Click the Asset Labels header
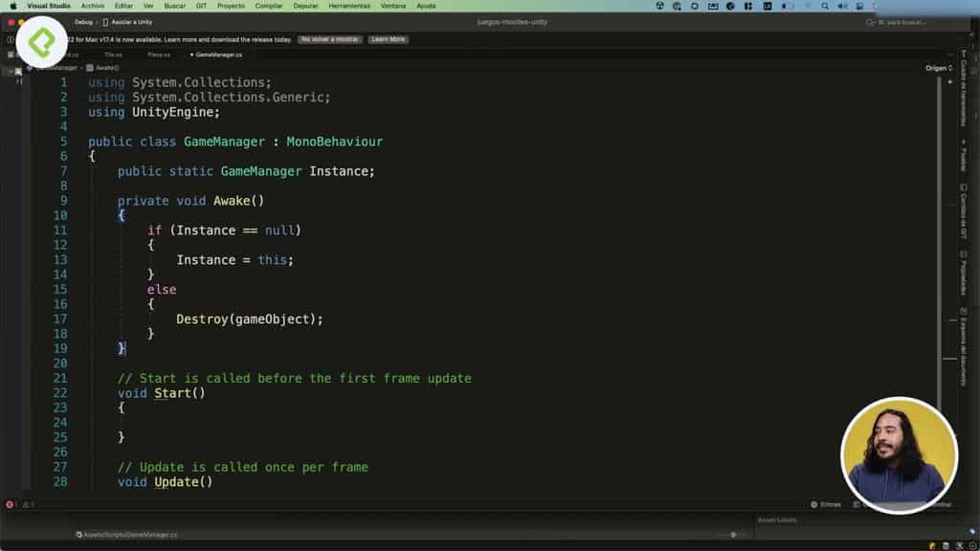This screenshot has width=980, height=551. click(777, 519)
